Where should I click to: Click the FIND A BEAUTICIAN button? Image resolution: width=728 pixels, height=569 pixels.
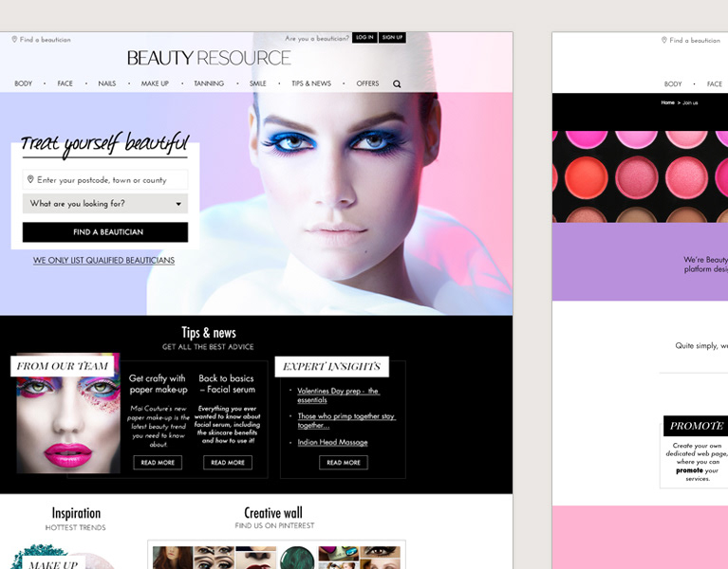[x=105, y=231]
